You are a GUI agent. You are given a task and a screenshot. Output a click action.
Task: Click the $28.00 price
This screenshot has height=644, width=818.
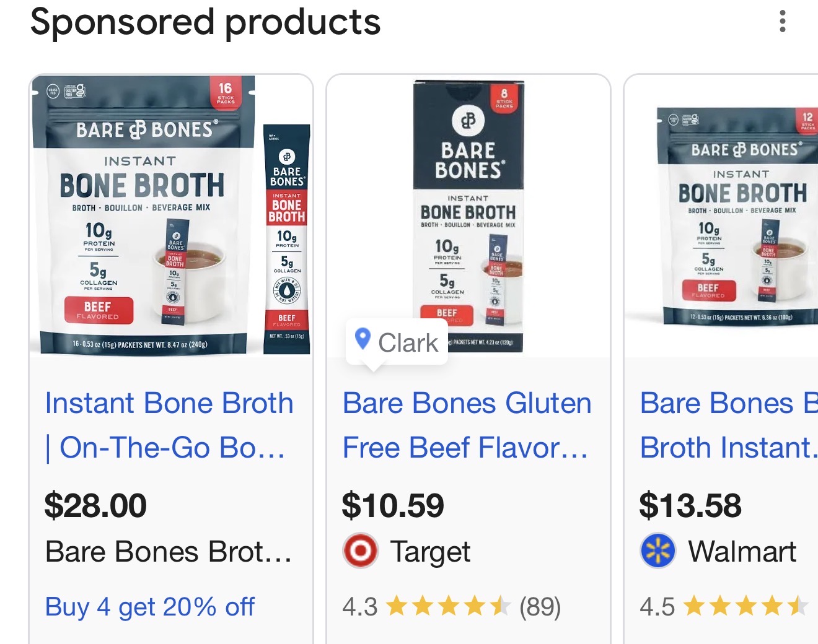[95, 505]
